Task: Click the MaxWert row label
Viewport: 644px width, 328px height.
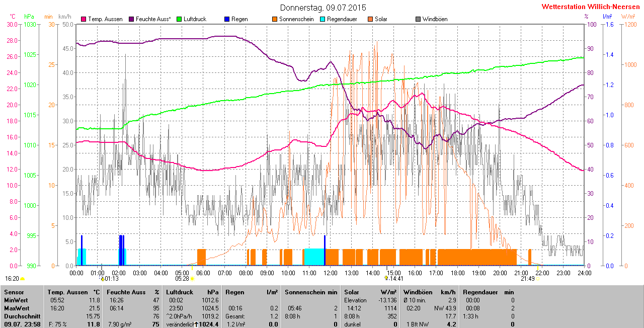Action: [16, 308]
